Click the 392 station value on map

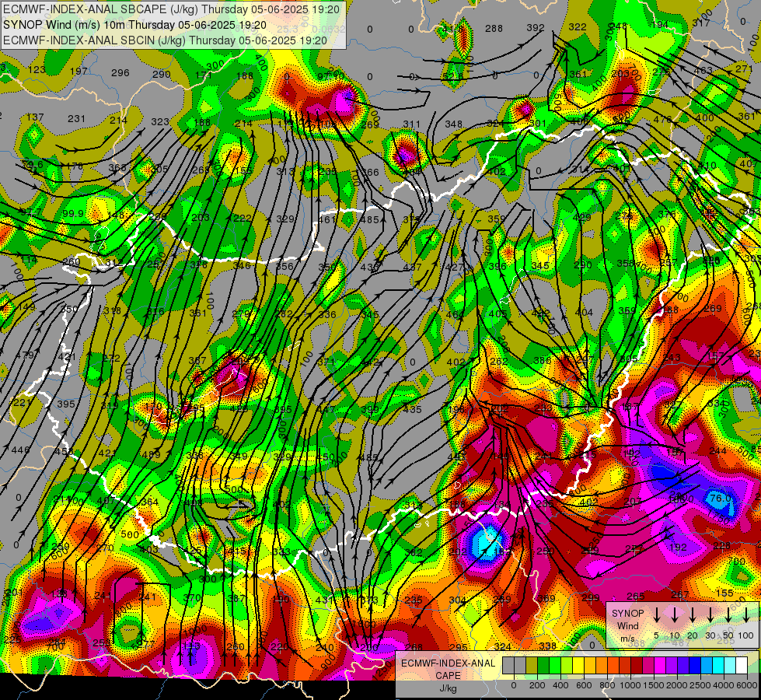click(536, 28)
